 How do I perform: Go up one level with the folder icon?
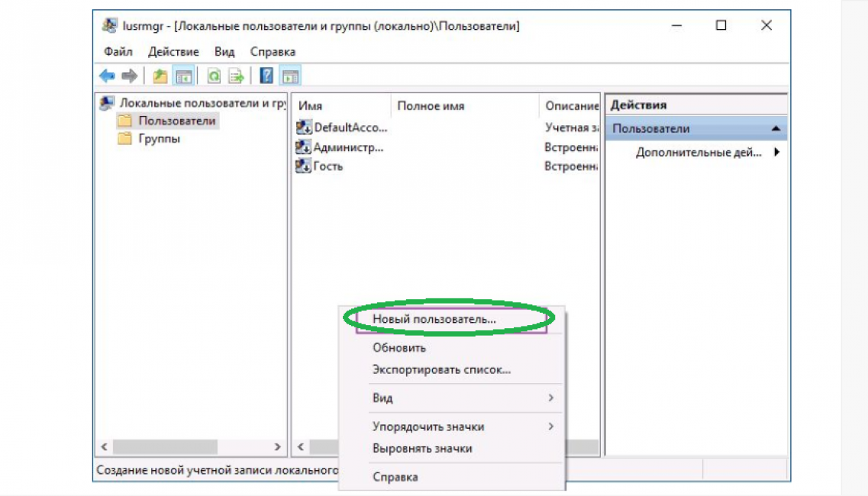click(160, 76)
